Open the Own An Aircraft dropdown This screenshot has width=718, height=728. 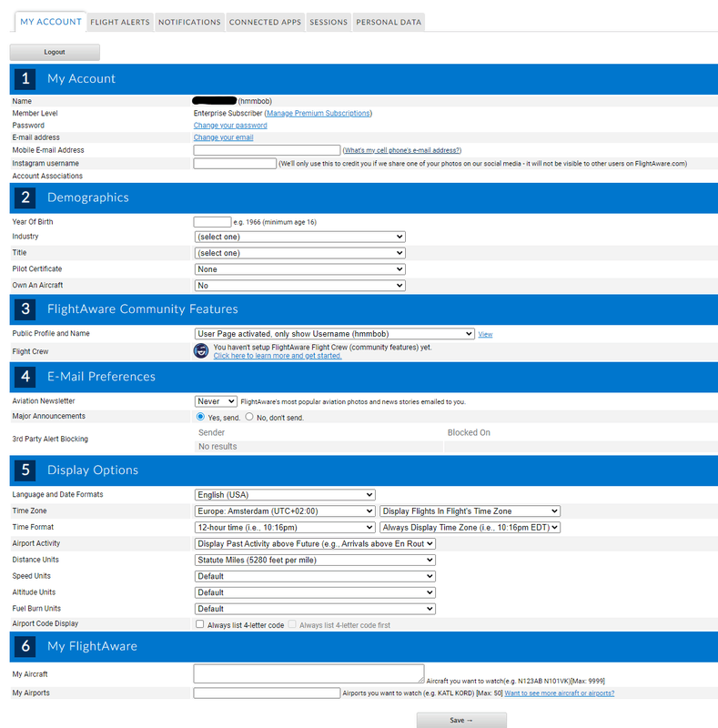pos(299,286)
